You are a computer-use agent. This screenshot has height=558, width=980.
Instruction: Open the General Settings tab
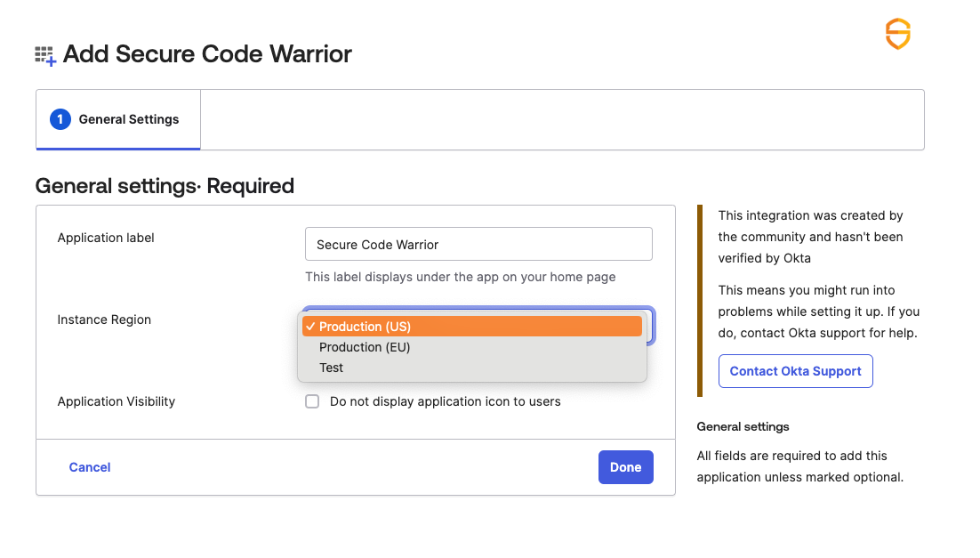(x=118, y=119)
